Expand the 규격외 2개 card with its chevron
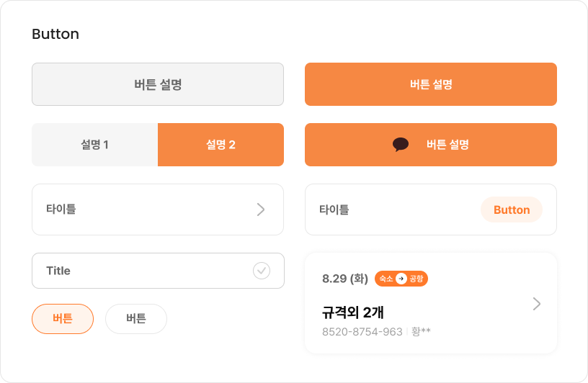Screen dimensions: 588x383 pyautogui.click(x=536, y=304)
